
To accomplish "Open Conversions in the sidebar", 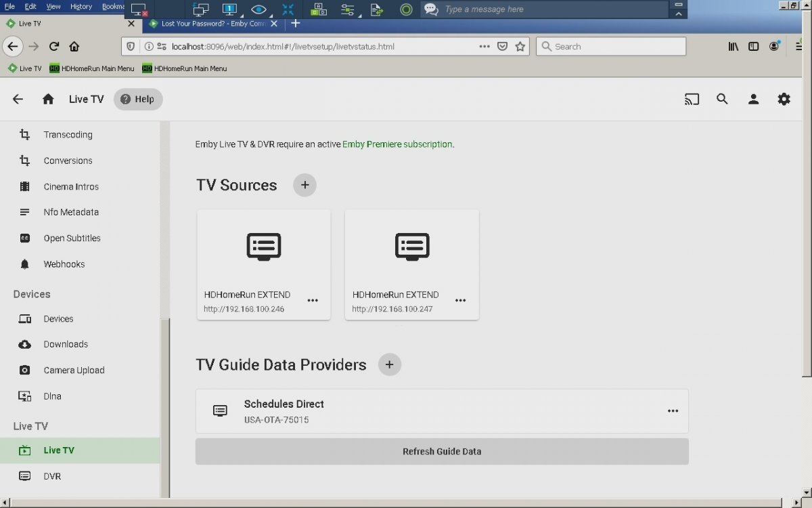I will click(x=80, y=161).
